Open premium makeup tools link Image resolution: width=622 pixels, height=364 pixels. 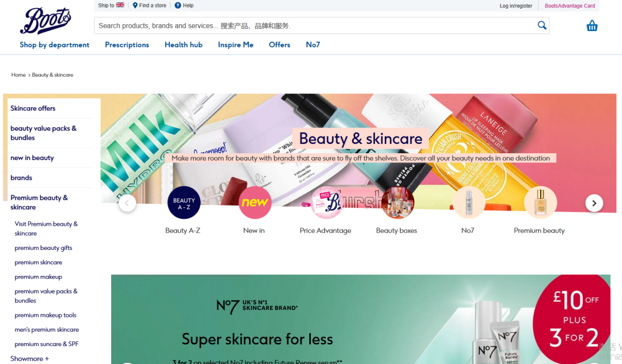pyautogui.click(x=45, y=315)
